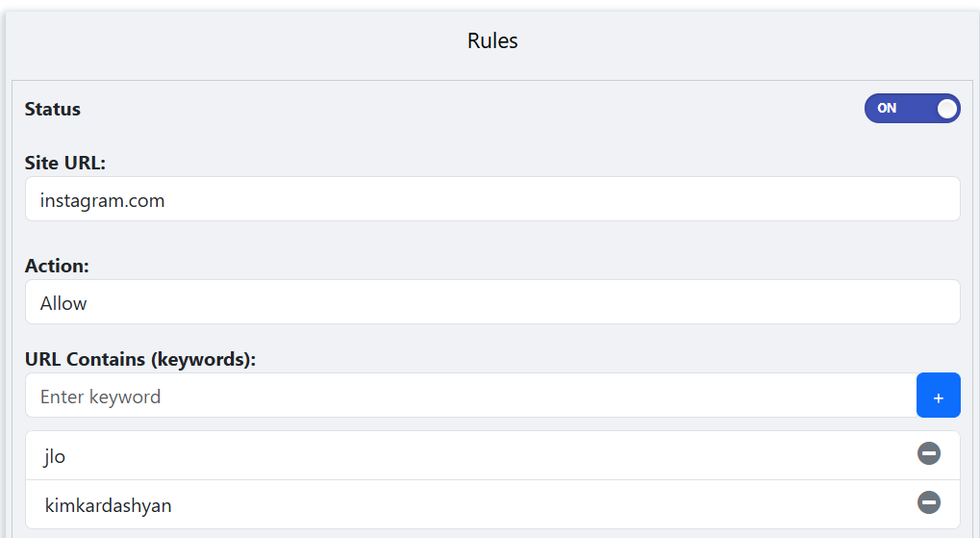The width and height of the screenshot is (980, 538).
Task: Click the Status label
Action: pos(53,109)
